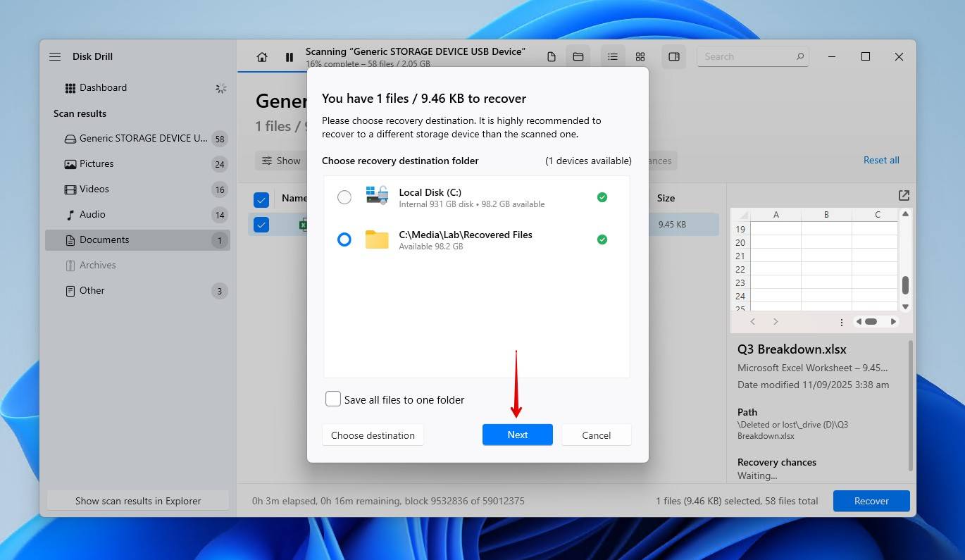This screenshot has width=965, height=560.
Task: Click Reset all to clear filters
Action: point(881,160)
